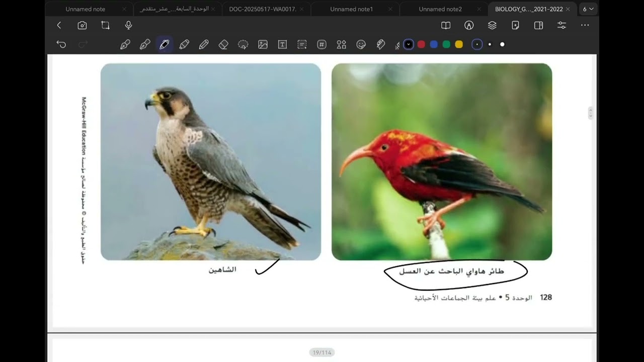Click the caption text الشاهين

(222, 269)
